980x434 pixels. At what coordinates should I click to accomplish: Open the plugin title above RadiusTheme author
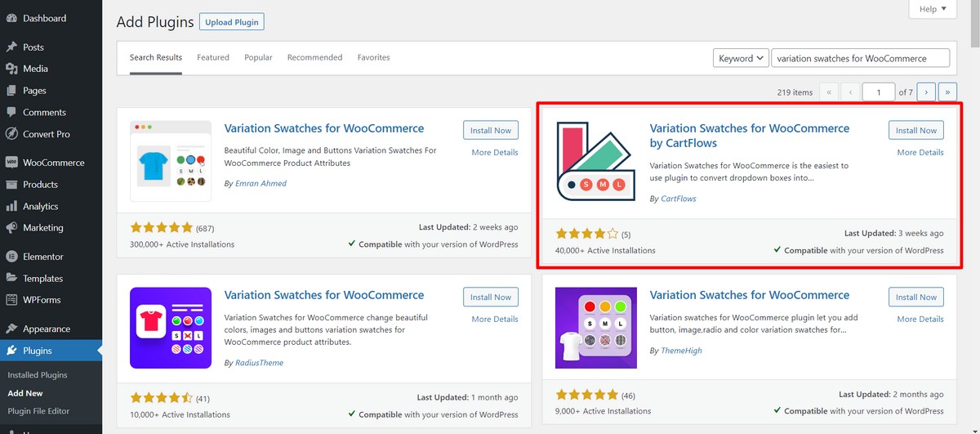point(324,295)
